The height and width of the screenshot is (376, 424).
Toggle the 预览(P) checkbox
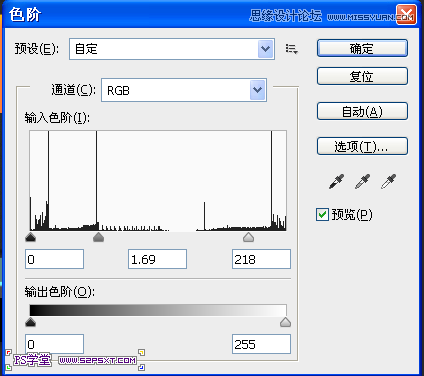322,214
